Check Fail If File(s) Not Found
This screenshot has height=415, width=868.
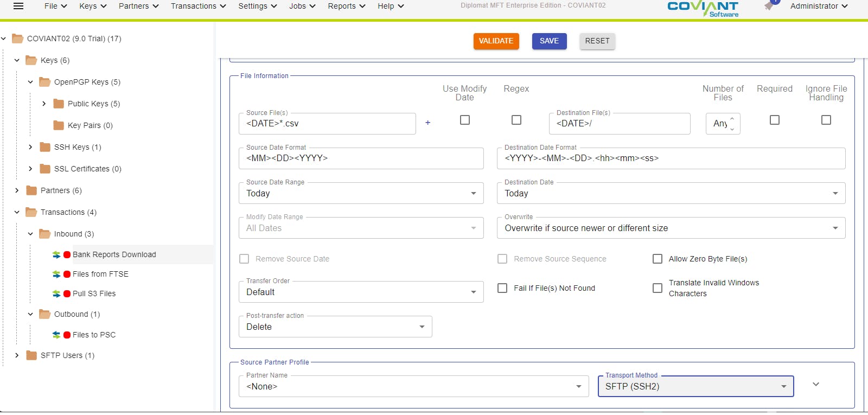click(x=503, y=288)
